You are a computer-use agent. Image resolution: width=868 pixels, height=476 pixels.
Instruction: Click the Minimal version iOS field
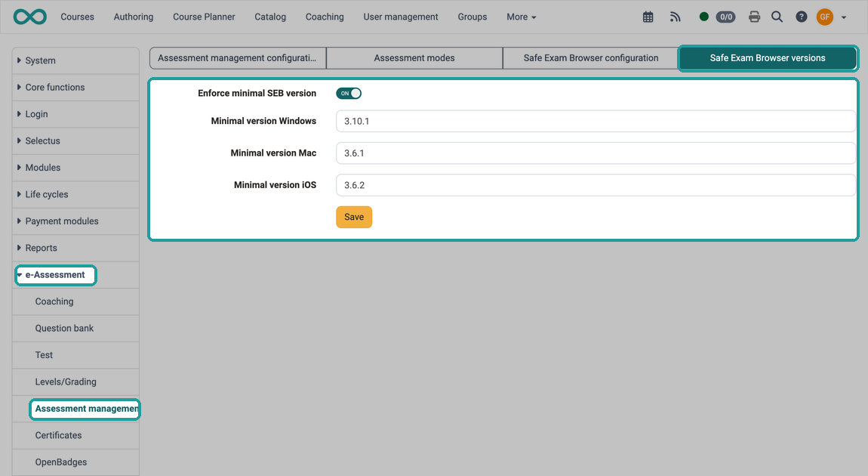click(596, 185)
